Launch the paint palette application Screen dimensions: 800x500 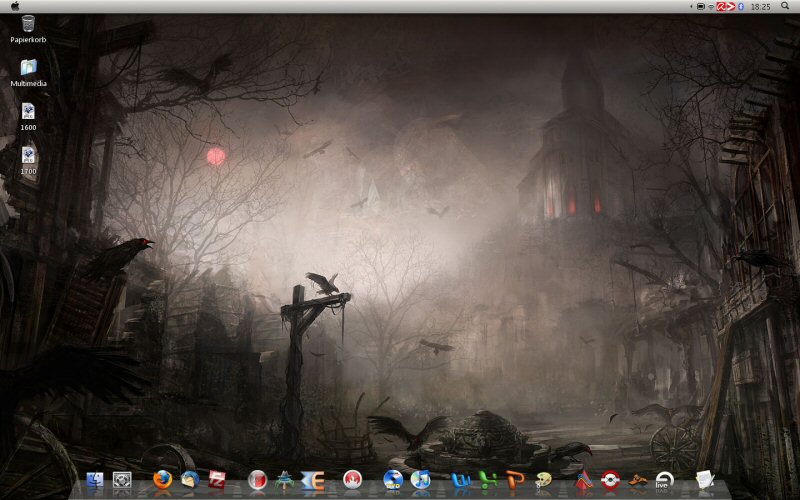[x=543, y=480]
